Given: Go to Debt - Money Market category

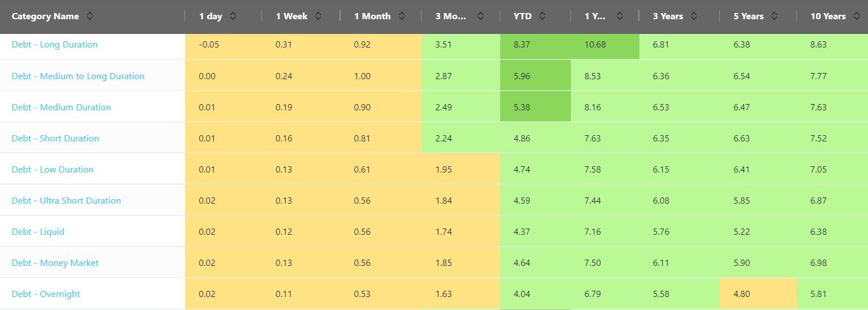Looking at the screenshot, I should coord(55,263).
